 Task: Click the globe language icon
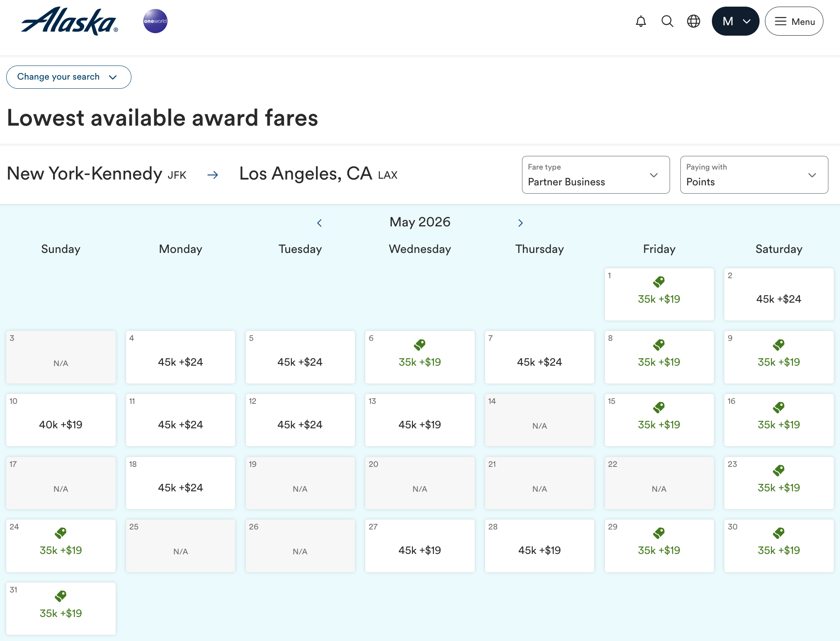(693, 21)
